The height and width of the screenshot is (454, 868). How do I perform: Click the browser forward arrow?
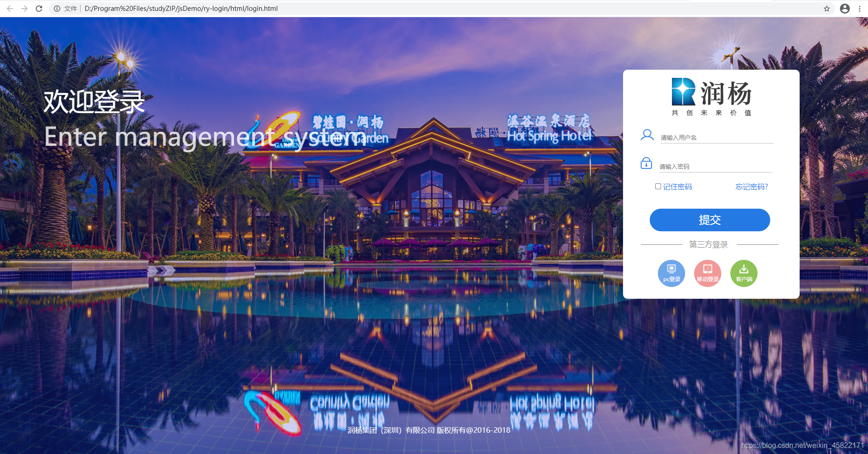pos(24,9)
